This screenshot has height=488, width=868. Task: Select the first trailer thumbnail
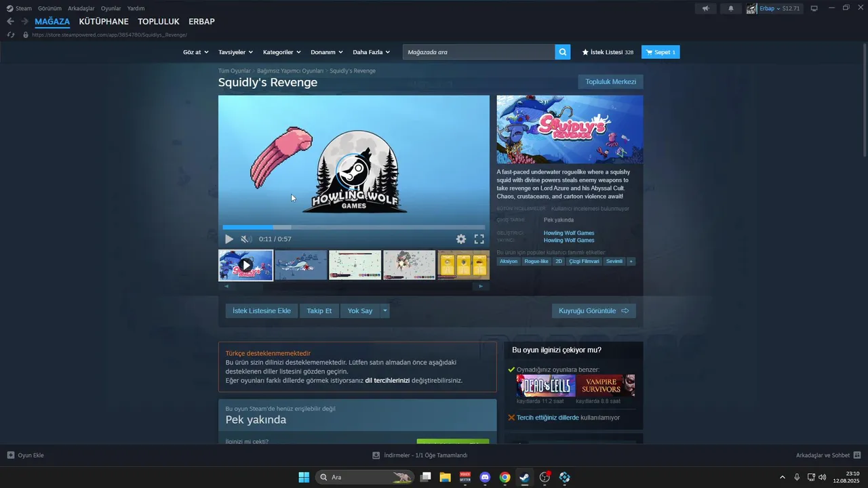(245, 265)
